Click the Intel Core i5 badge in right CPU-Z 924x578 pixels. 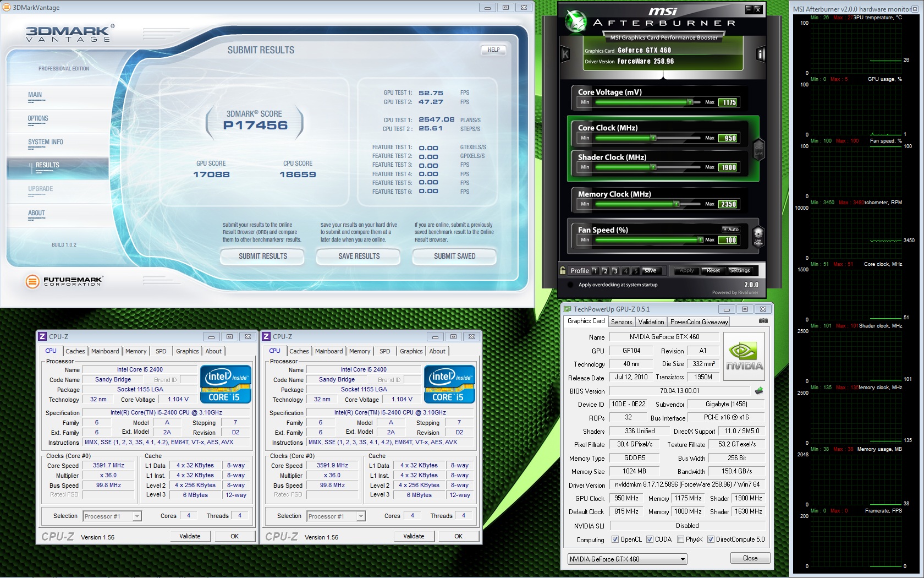(449, 384)
